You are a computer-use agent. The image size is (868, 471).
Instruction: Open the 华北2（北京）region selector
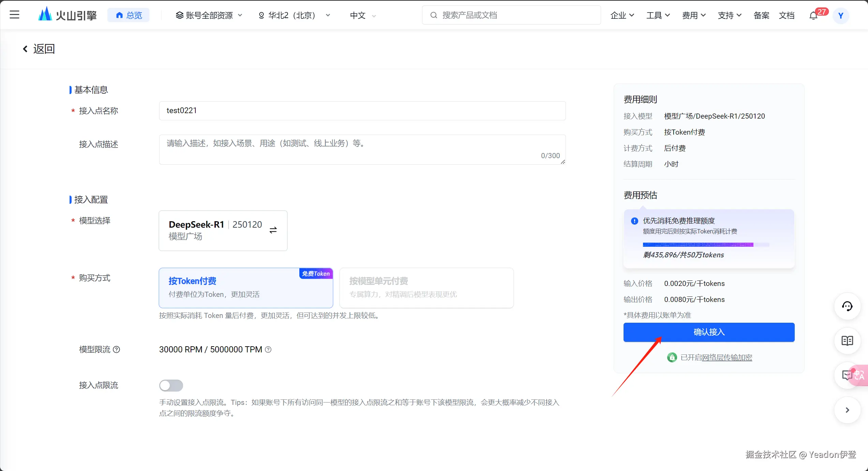[295, 15]
